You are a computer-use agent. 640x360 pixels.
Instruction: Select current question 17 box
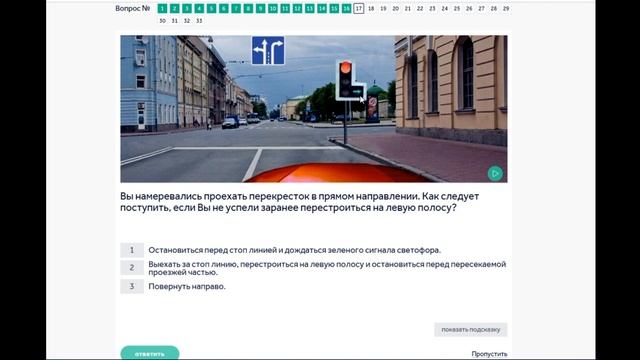(358, 9)
